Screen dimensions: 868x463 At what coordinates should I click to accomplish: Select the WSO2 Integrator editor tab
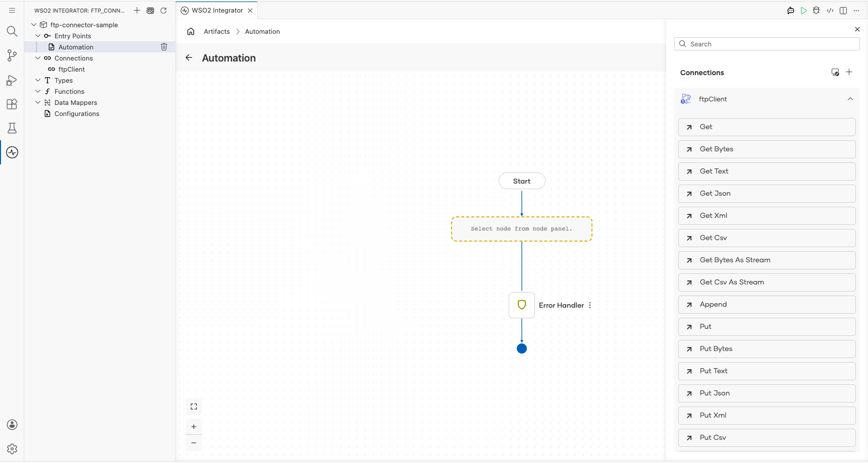point(217,10)
